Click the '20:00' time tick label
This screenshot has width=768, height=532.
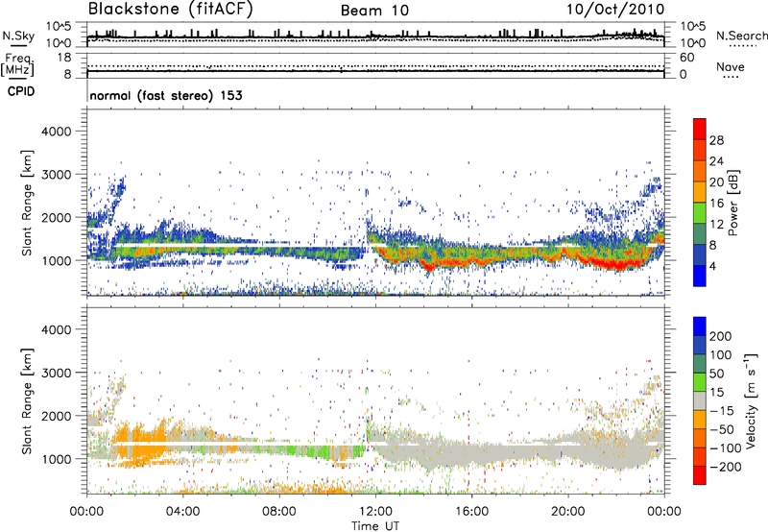[x=567, y=512]
